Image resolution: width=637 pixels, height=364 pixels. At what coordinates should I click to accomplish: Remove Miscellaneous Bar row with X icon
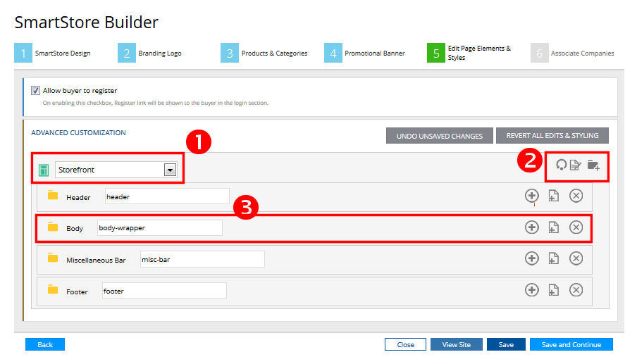click(x=576, y=258)
